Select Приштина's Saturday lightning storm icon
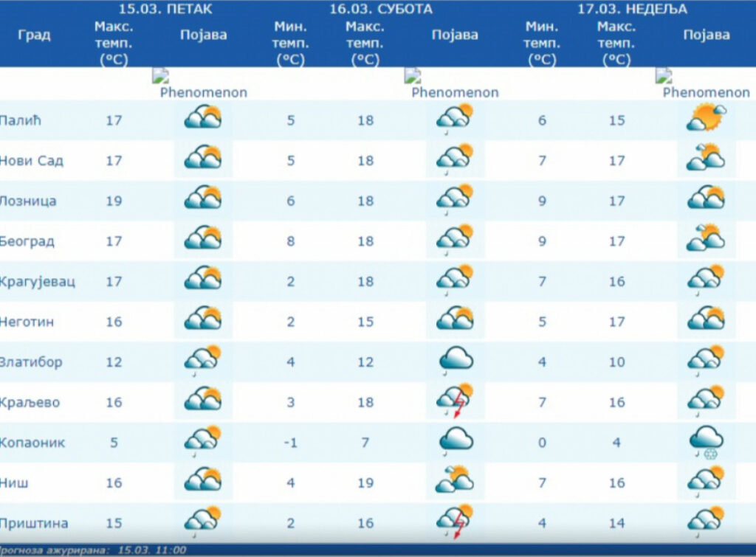Viewport: 756px width, 557px height. (x=455, y=521)
